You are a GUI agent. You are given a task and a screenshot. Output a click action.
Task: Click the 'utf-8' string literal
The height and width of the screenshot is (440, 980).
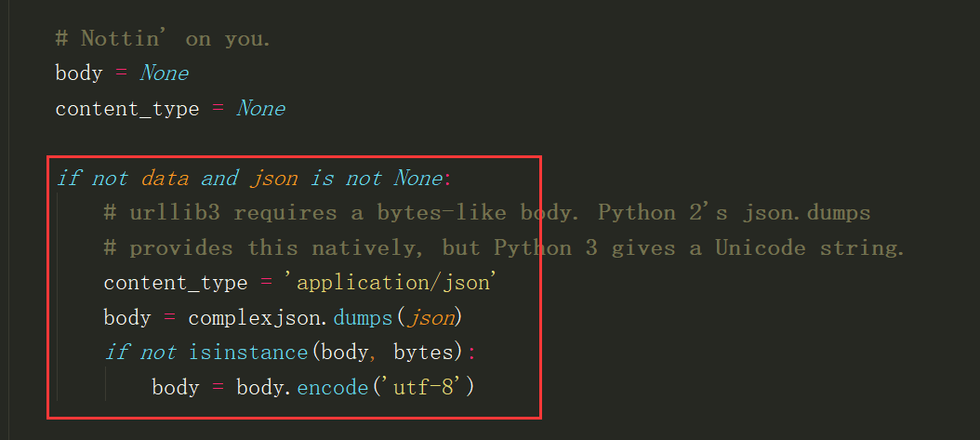pos(423,387)
